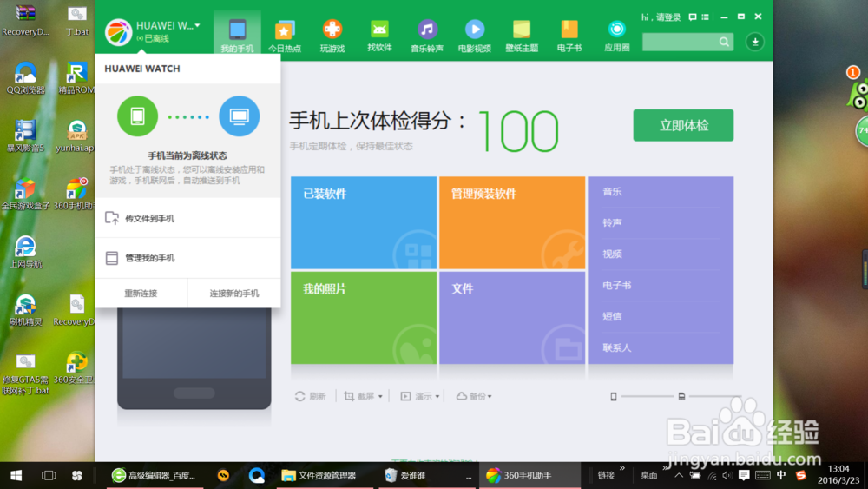Viewport: 868px width, 489px height.
Task: Open the QQ browser taskbar icon
Action: pyautogui.click(x=256, y=475)
